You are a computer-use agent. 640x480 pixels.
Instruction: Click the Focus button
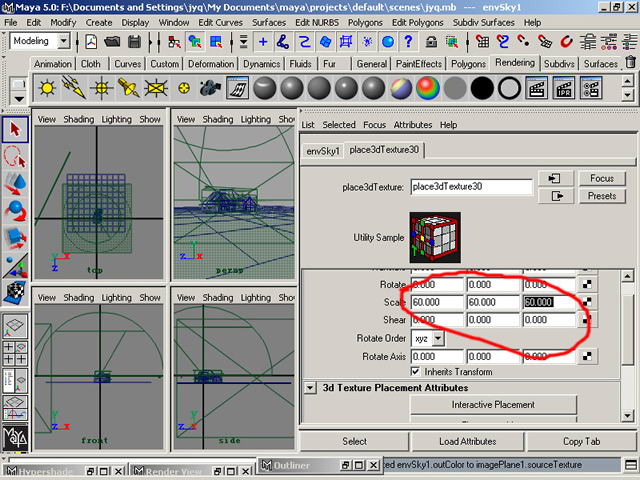[602, 178]
